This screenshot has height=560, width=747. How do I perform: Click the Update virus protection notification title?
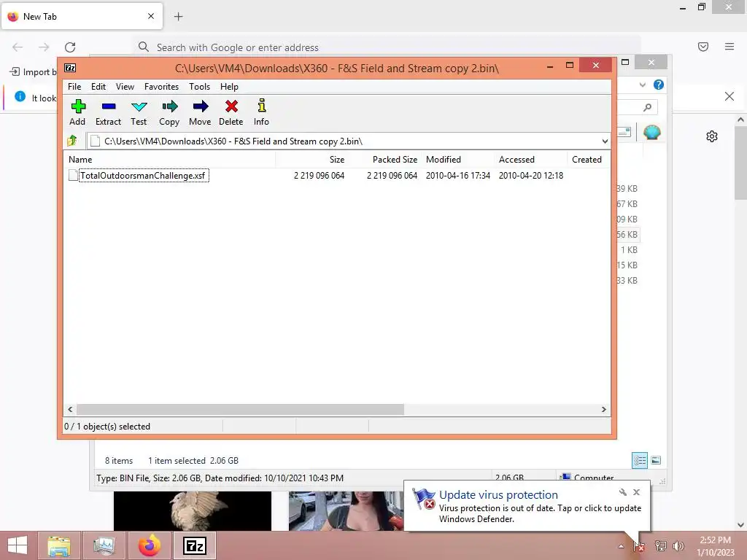[x=498, y=495]
